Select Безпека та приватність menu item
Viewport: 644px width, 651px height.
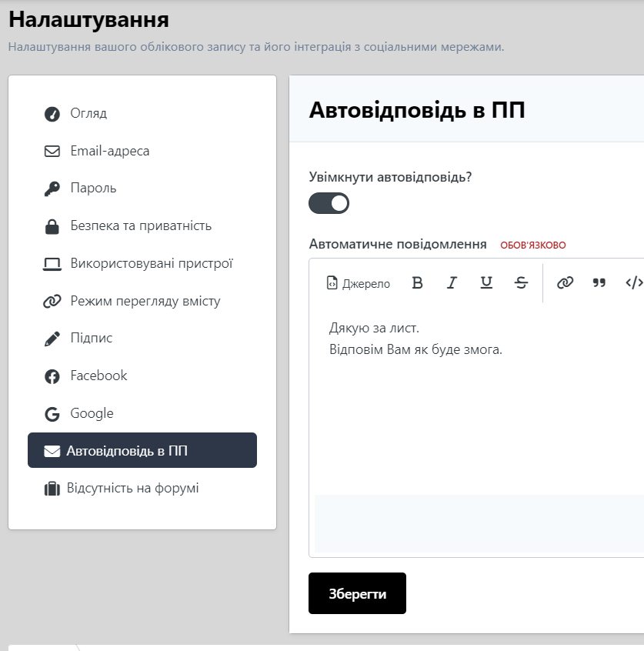click(x=141, y=226)
